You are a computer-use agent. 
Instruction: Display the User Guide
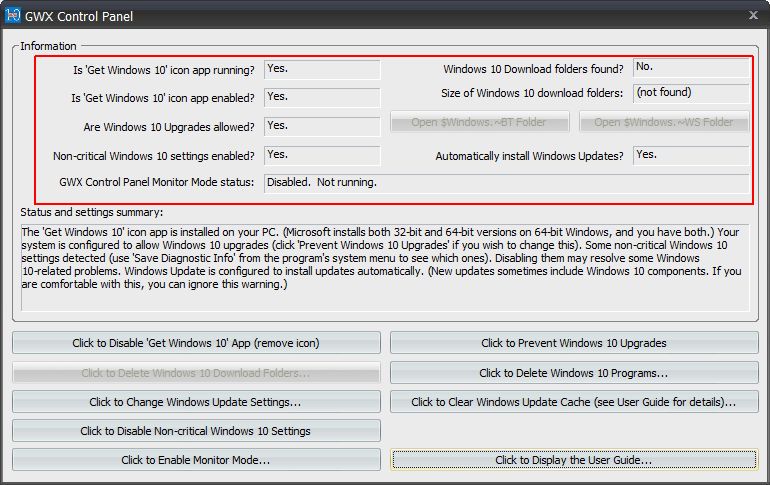(573, 460)
